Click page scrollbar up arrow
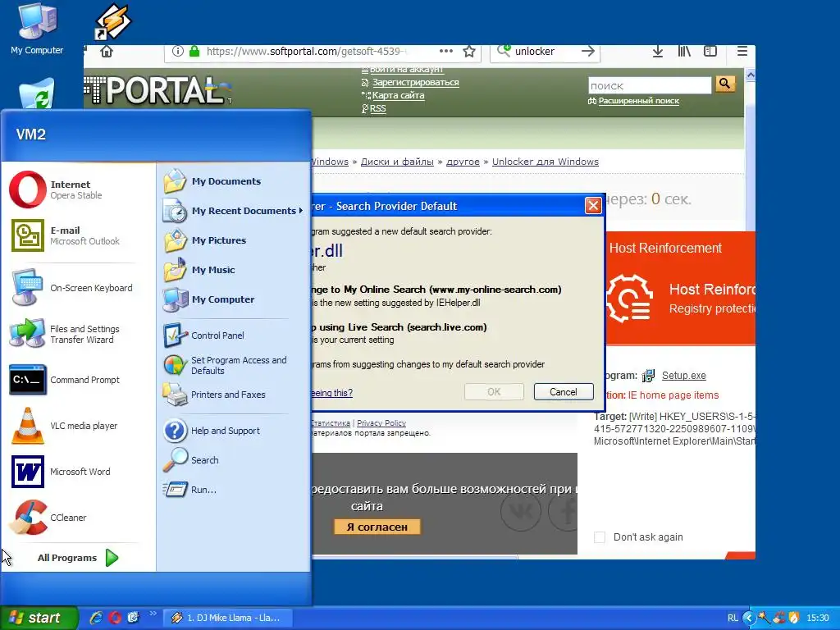 751,75
